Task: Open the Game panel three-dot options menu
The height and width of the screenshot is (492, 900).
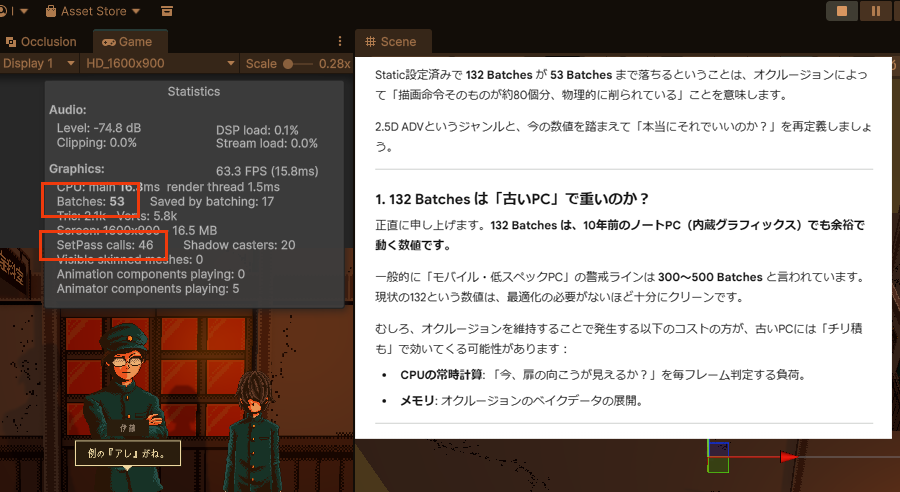Action: click(339, 41)
